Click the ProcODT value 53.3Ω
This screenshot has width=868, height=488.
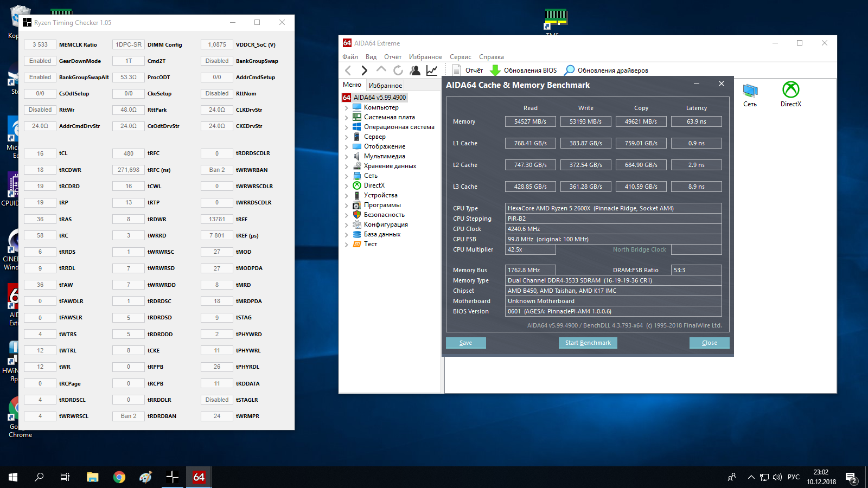coord(129,77)
